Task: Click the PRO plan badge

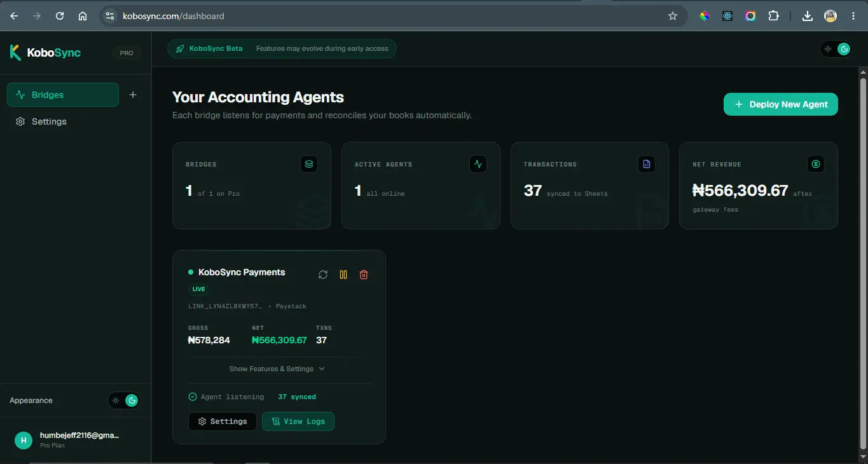Action: click(x=127, y=53)
